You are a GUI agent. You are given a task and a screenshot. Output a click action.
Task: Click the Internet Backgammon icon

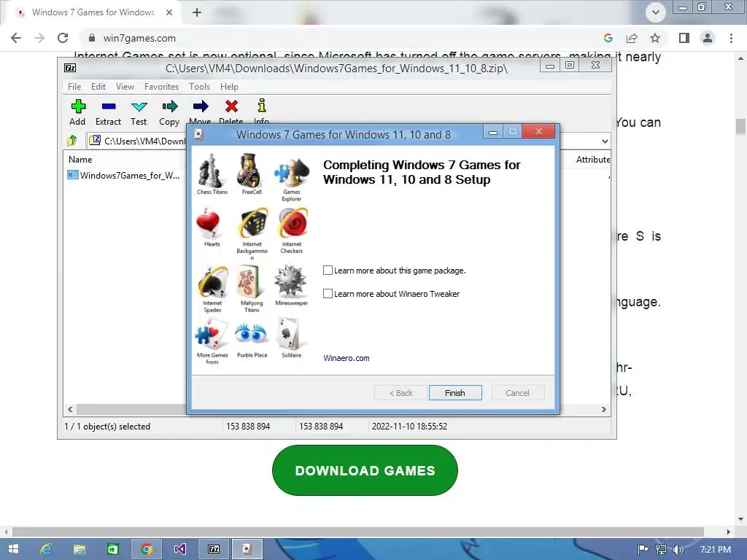pyautogui.click(x=253, y=223)
